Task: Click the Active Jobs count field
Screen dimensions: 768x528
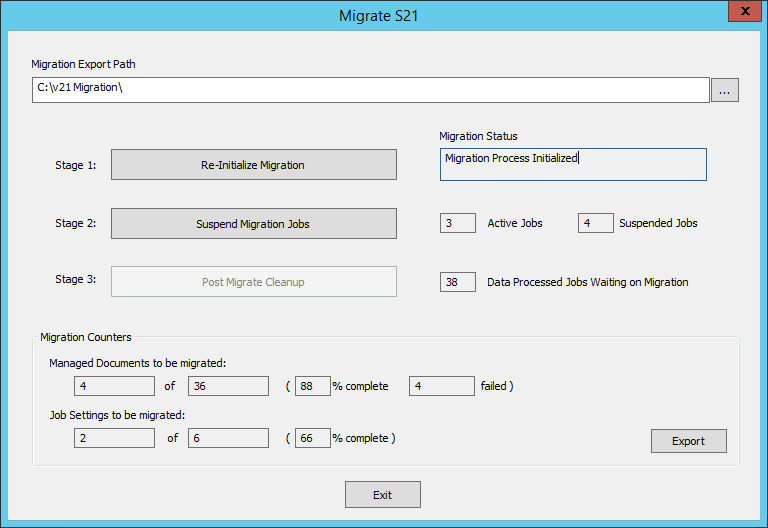Action: (457, 223)
